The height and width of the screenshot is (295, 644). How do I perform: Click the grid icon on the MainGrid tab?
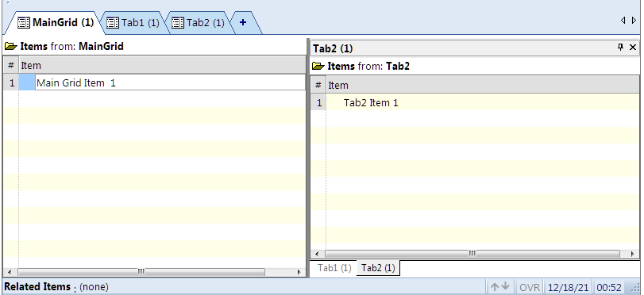24,22
